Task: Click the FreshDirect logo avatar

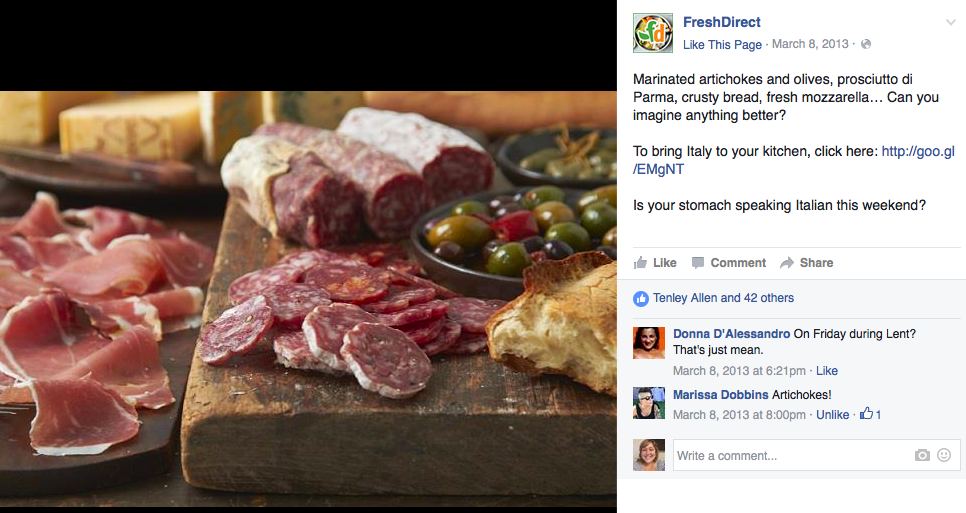Action: (652, 33)
